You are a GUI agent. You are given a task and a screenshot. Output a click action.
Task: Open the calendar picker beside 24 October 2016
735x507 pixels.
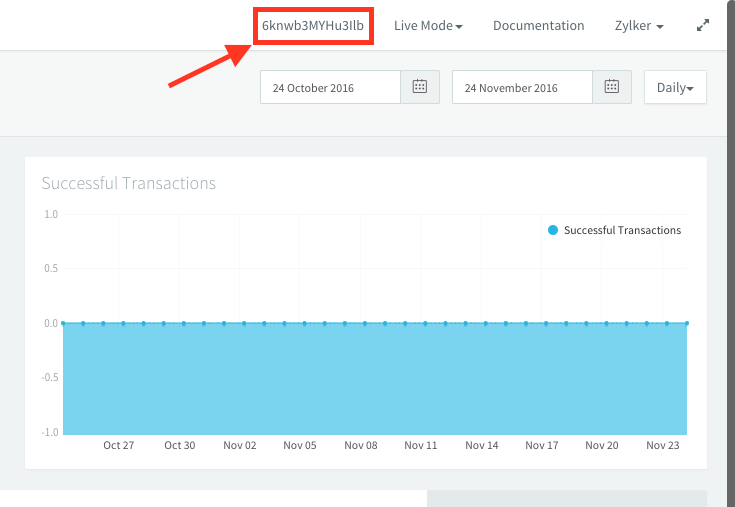tap(420, 87)
